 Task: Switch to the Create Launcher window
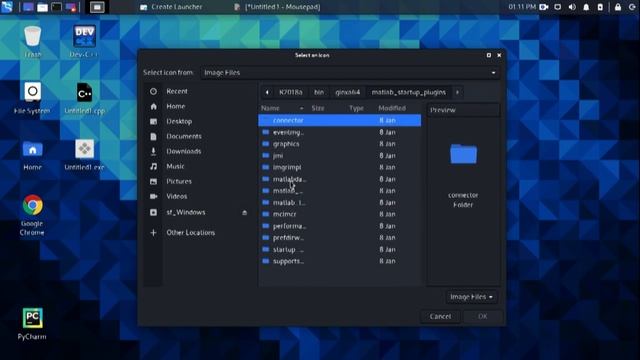(x=171, y=7)
